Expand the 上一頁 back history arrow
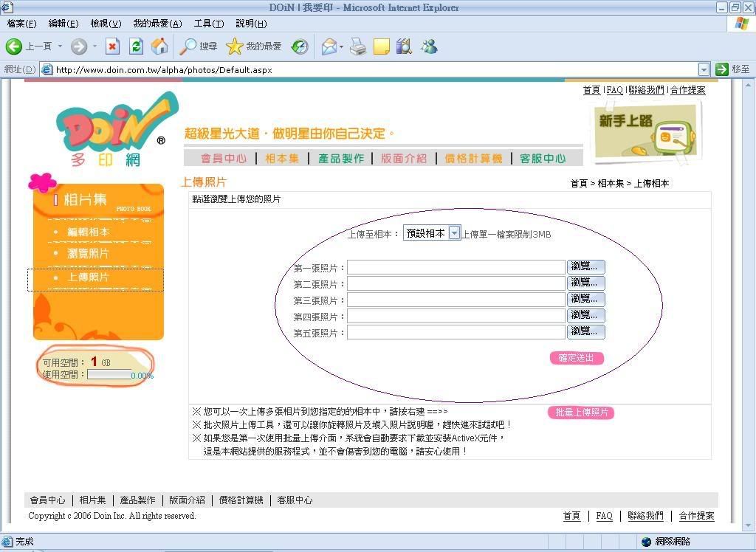Screen dimensions: 756x552 [61, 46]
